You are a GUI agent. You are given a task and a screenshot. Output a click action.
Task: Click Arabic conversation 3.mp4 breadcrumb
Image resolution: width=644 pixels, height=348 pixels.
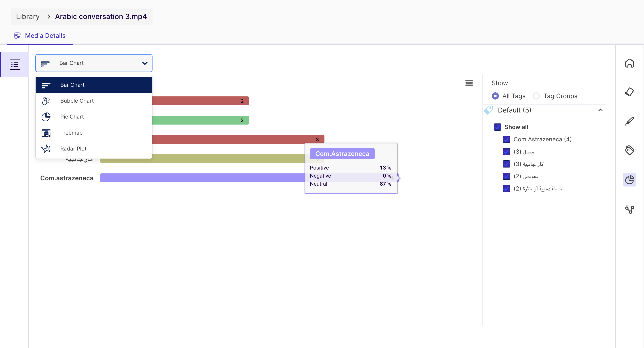click(x=101, y=17)
